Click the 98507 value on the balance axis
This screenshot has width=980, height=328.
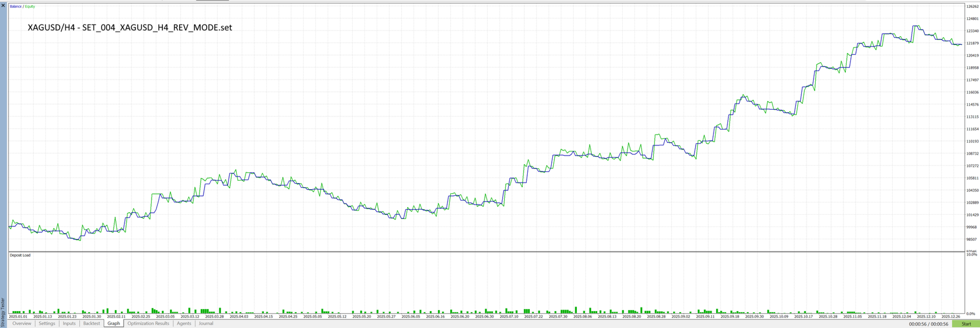coord(972,239)
